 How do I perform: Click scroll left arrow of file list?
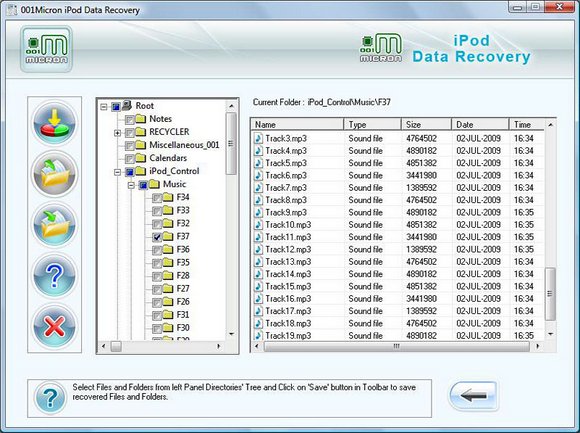pyautogui.click(x=257, y=346)
